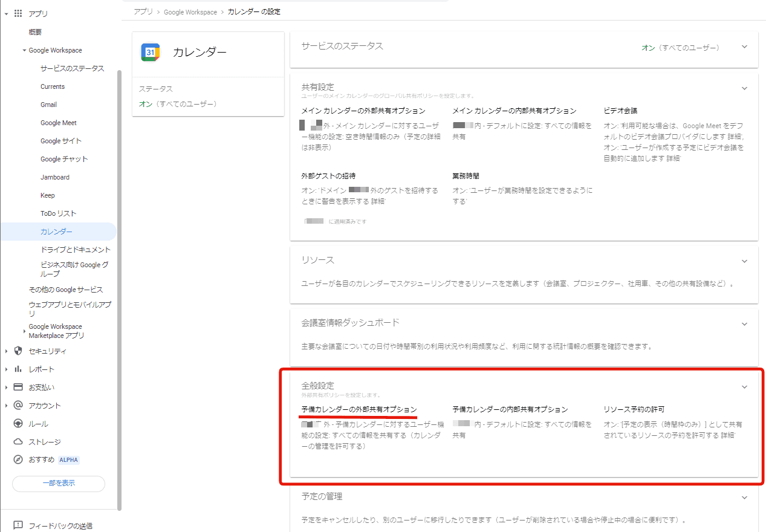Click the compass icon beside おすすめ
The height and width of the screenshot is (532, 766).
click(18, 459)
